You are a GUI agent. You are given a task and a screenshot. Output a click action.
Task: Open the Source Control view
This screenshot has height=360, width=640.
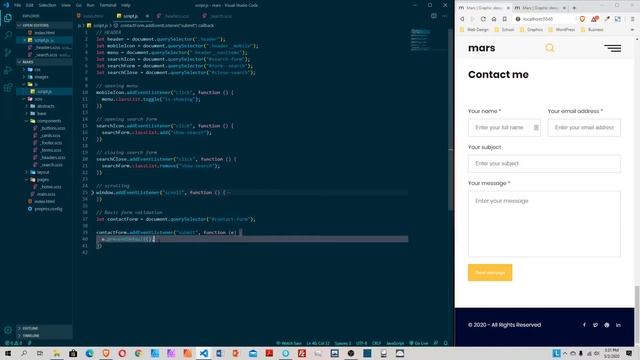tap(8, 53)
